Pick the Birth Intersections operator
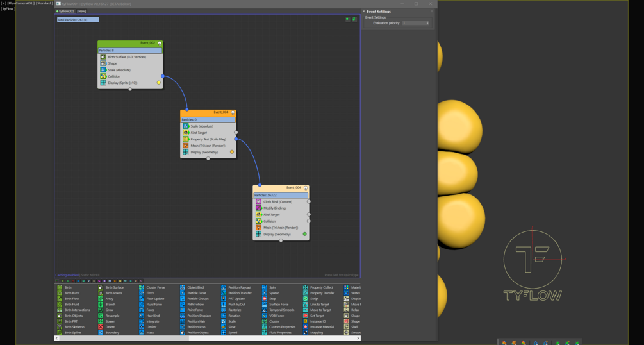This screenshot has height=345, width=644. coord(74,310)
